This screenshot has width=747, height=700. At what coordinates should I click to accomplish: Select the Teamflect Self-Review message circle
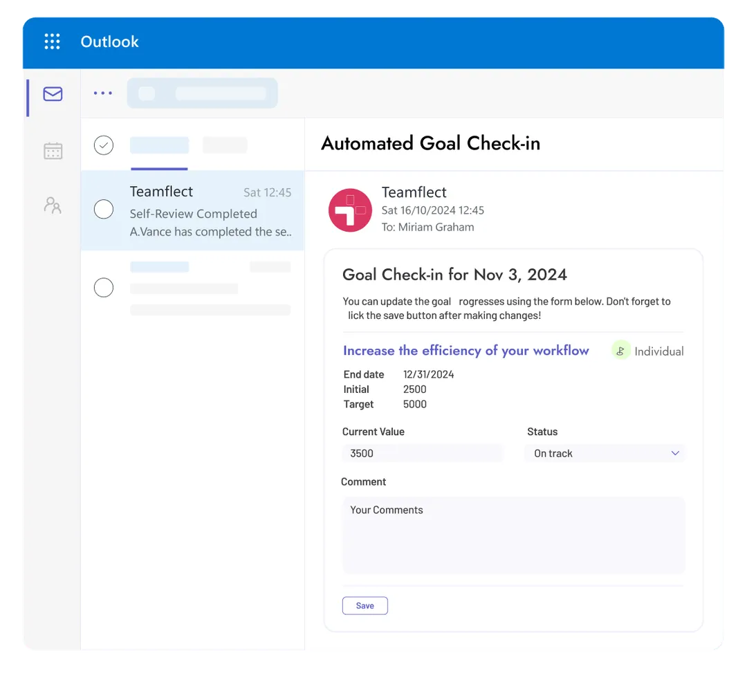point(103,209)
